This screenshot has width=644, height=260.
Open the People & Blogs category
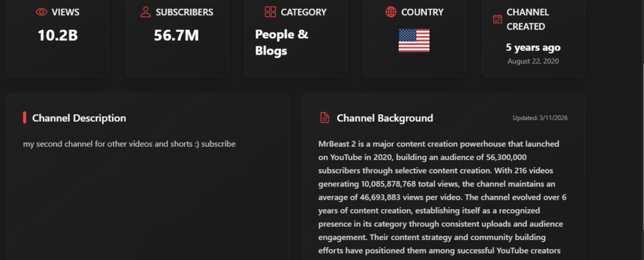tap(282, 43)
